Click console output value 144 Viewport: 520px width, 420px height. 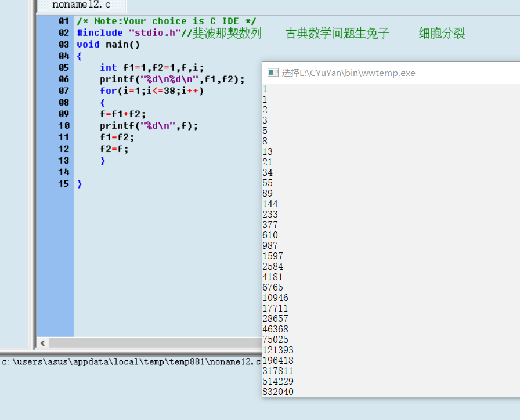(270, 204)
